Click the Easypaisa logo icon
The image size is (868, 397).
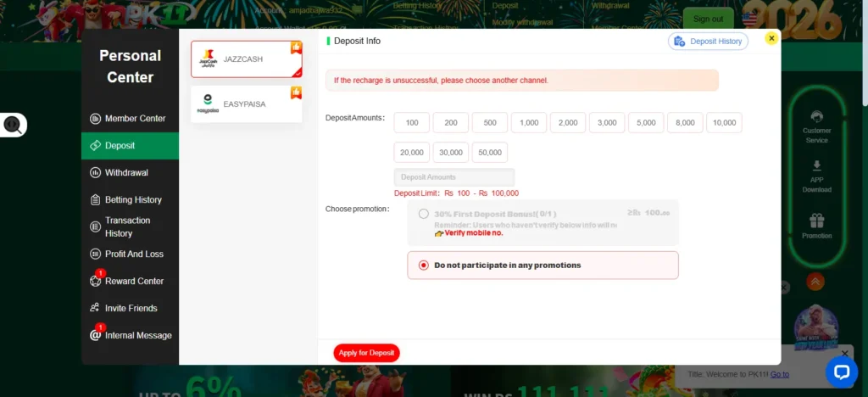coord(208,103)
